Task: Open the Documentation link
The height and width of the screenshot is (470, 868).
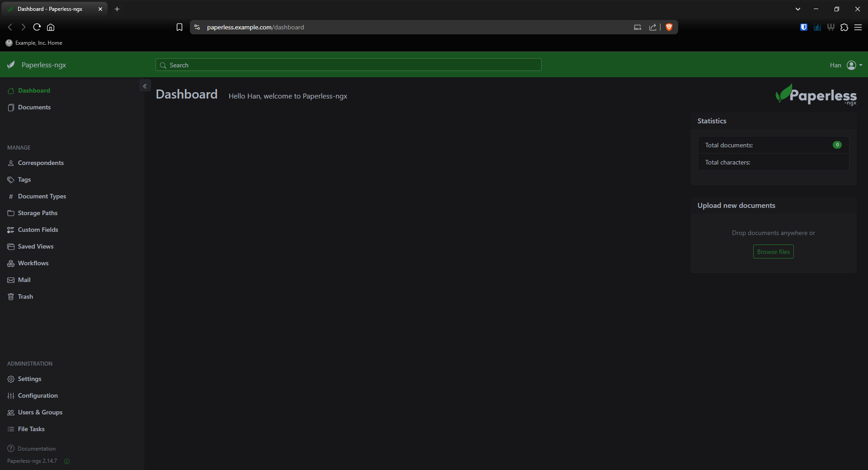Action: tap(36, 449)
